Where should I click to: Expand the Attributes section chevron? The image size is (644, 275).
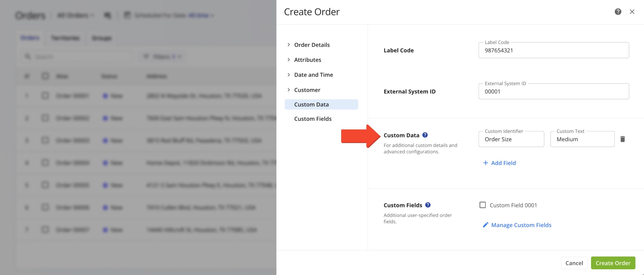pos(289,59)
